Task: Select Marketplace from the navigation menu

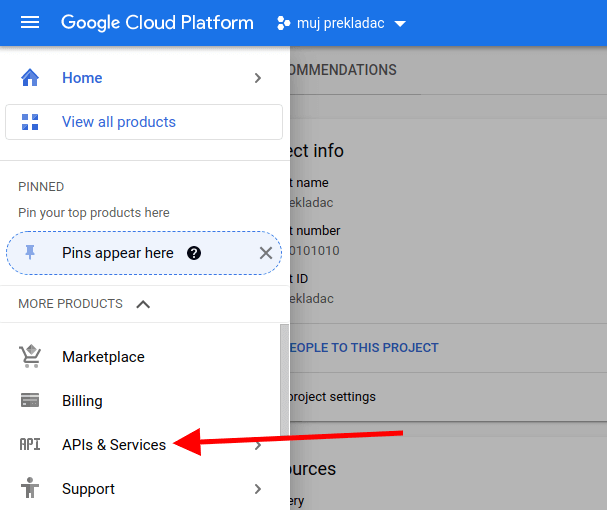Action: [x=103, y=357]
